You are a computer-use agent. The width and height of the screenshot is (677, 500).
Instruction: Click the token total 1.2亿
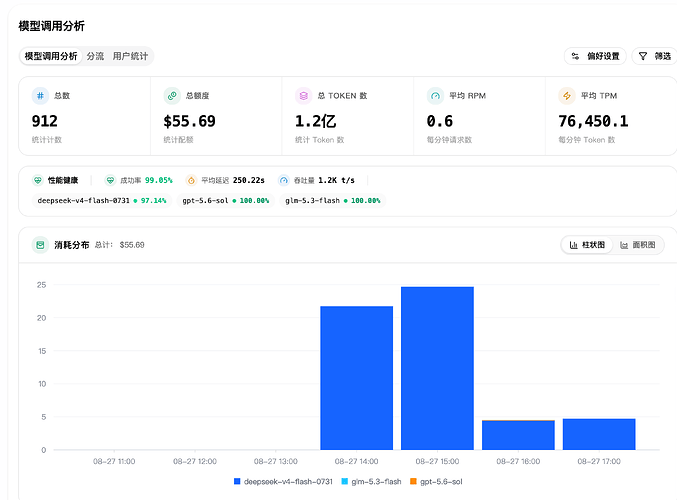click(316, 121)
